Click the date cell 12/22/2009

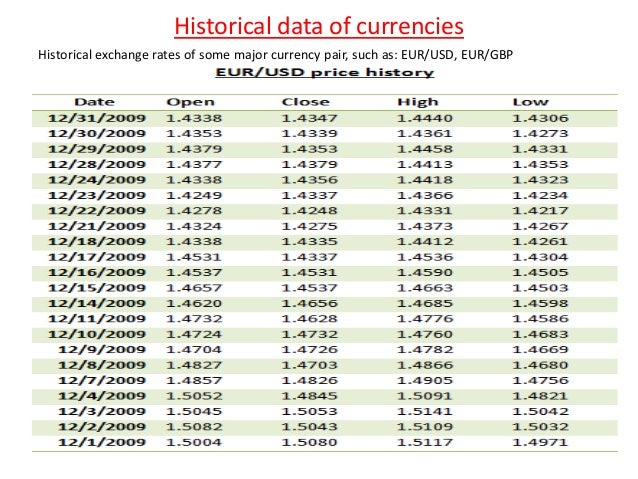(x=97, y=211)
